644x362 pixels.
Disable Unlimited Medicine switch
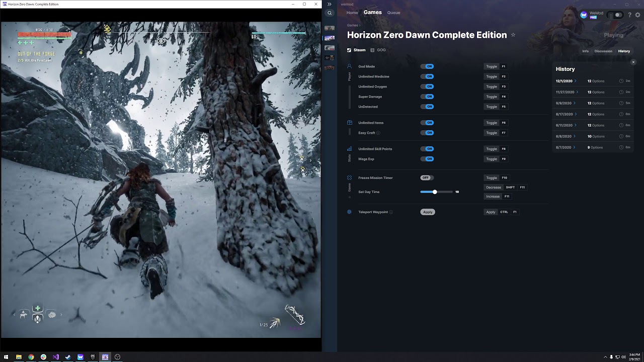click(427, 76)
